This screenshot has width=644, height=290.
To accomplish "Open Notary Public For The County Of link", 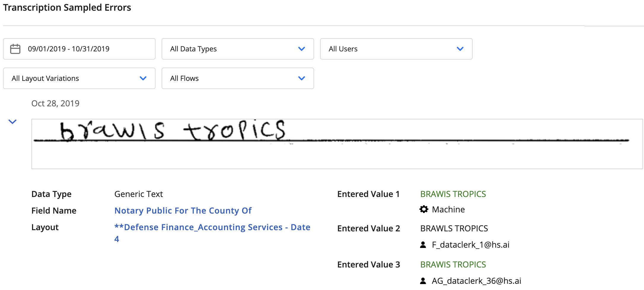I will tap(183, 211).
